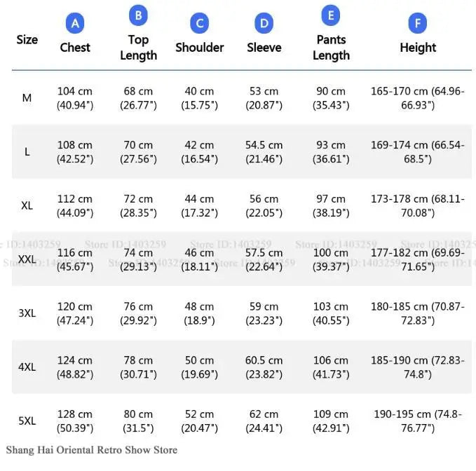The width and height of the screenshot is (476, 471).
Task: Click the blue C circle icon
Action: (x=200, y=23)
